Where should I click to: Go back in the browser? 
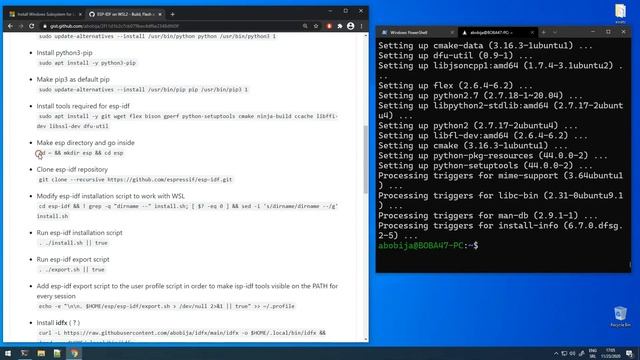click(x=10, y=26)
